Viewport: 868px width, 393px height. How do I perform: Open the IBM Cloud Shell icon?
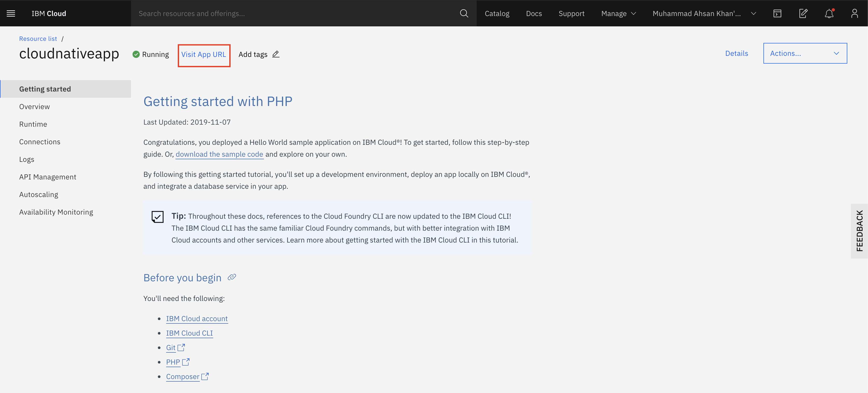point(777,13)
